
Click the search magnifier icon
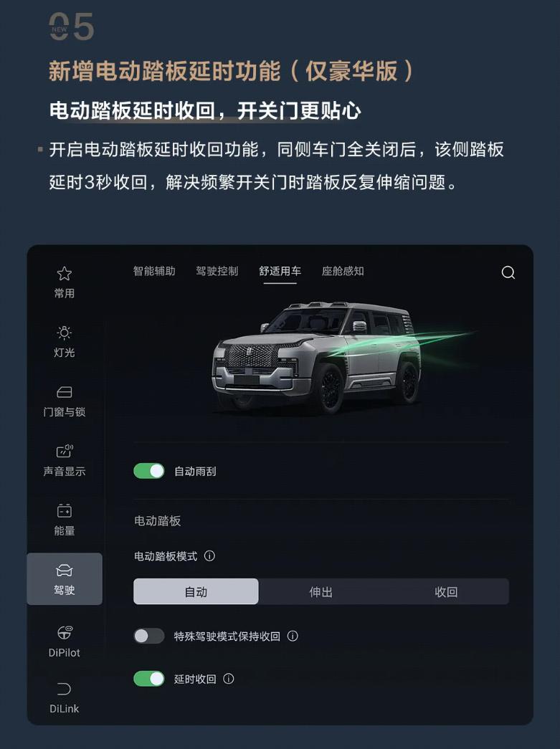click(508, 272)
